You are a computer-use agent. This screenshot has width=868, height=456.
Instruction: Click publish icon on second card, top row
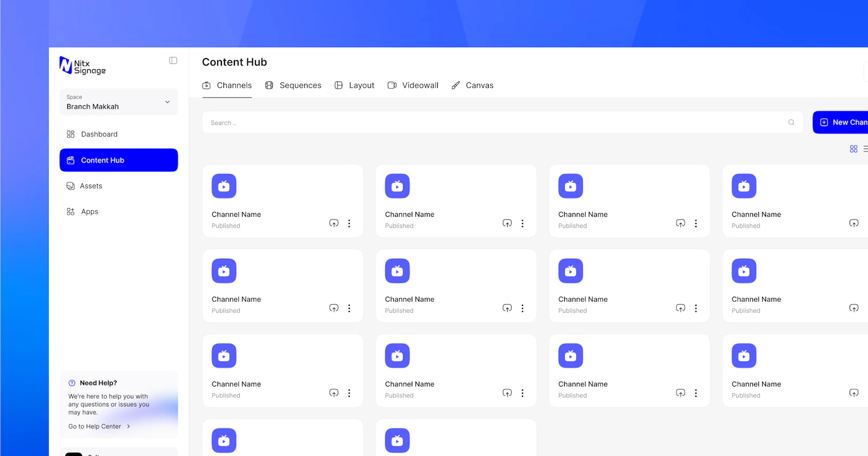click(x=507, y=223)
